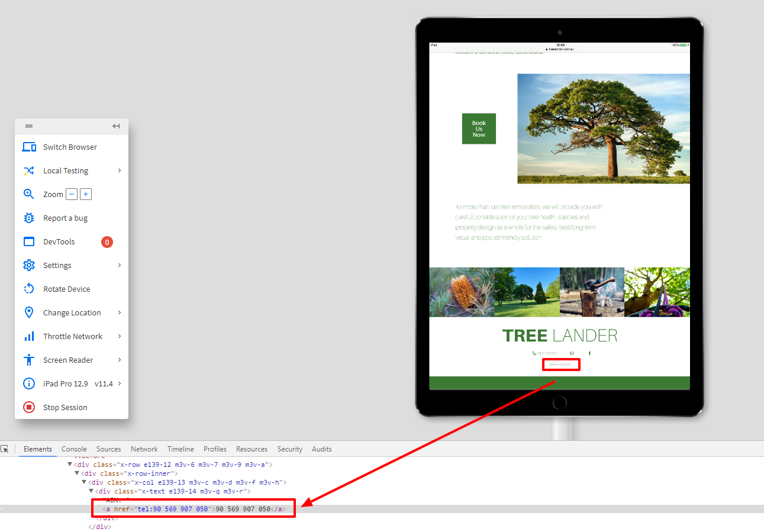Click the Switch Browser icon
764x532 pixels.
click(x=29, y=147)
